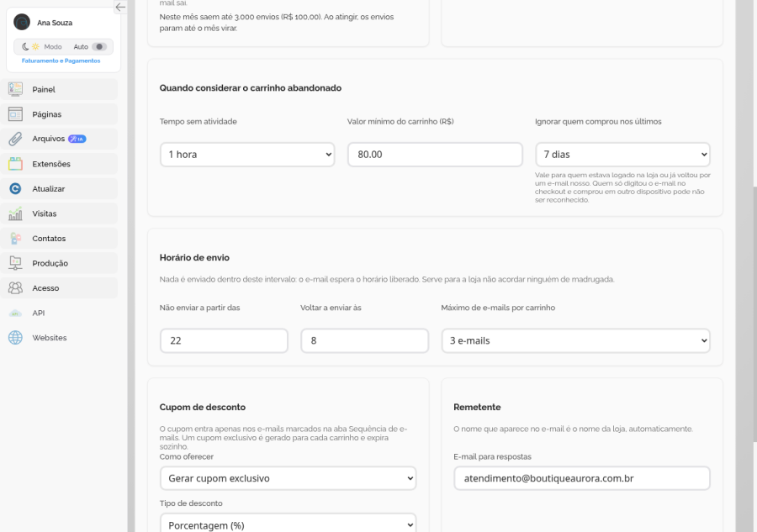Go to Páginas section
The height and width of the screenshot is (532, 757).
point(60,114)
